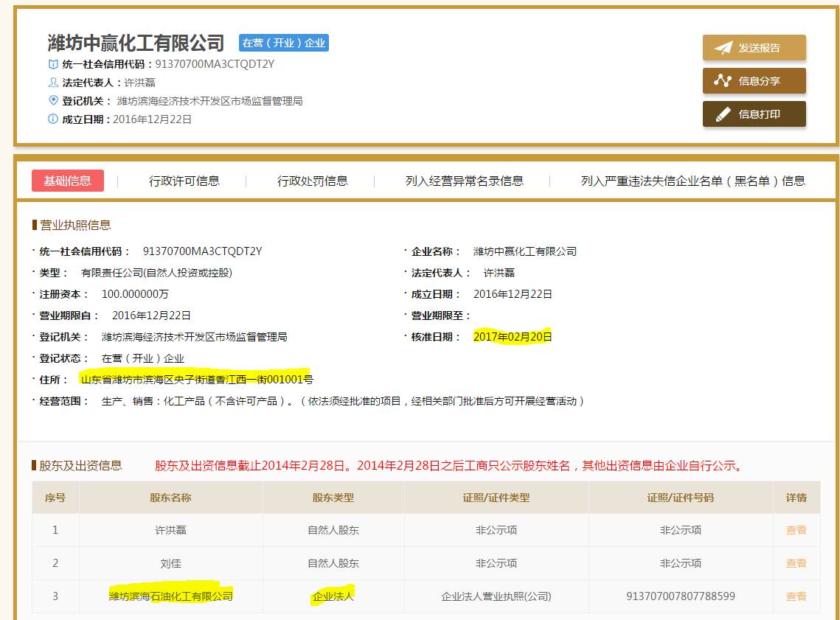Open the 列入经营异常名录信息 tab
Image resolution: width=840 pixels, height=620 pixels.
coord(465,181)
